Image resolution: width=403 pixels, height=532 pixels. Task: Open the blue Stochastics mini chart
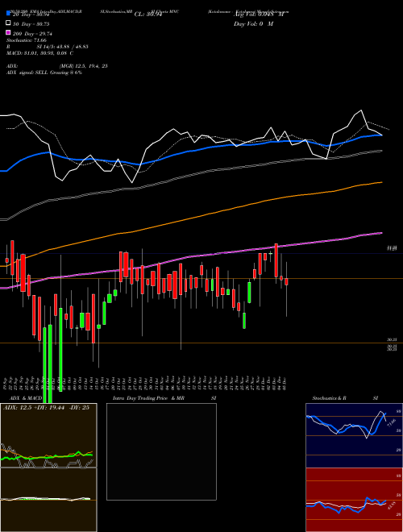[x=354, y=435]
